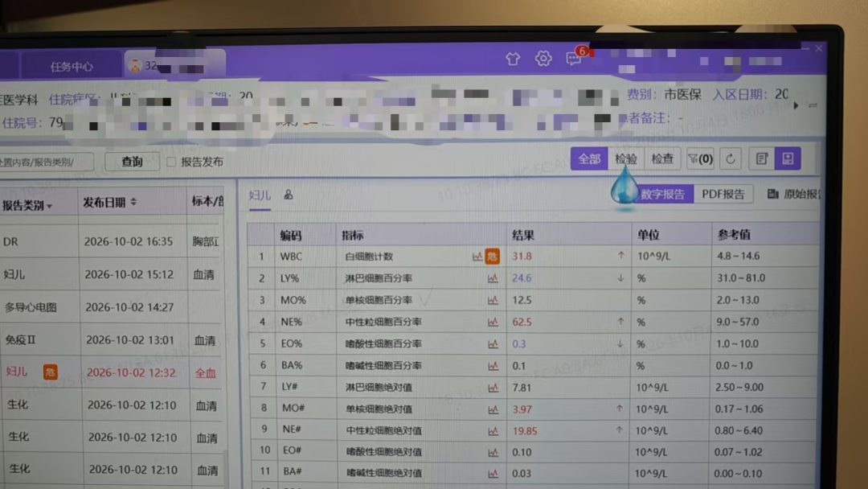Click 中性粒细胞百分率 indicator name
The height and width of the screenshot is (489, 868).
(x=383, y=322)
